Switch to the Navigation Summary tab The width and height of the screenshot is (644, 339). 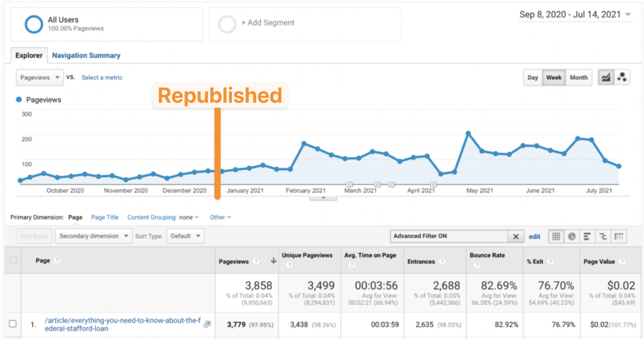coord(86,55)
